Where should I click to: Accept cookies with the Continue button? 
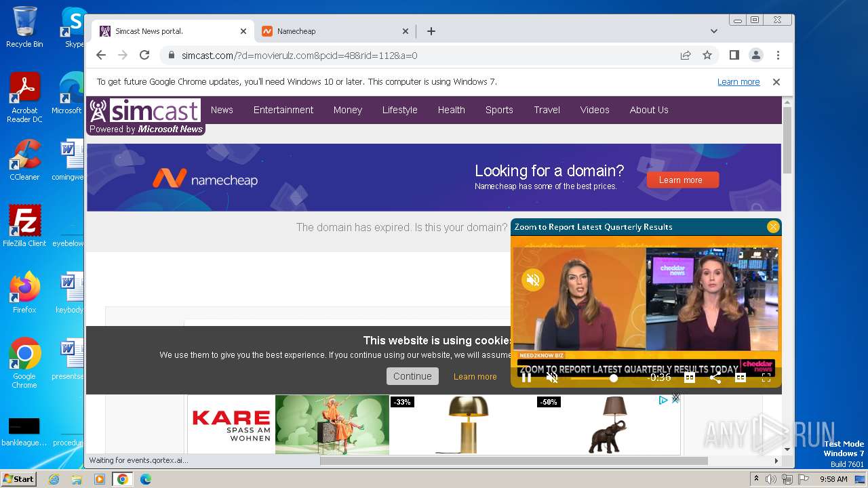412,376
